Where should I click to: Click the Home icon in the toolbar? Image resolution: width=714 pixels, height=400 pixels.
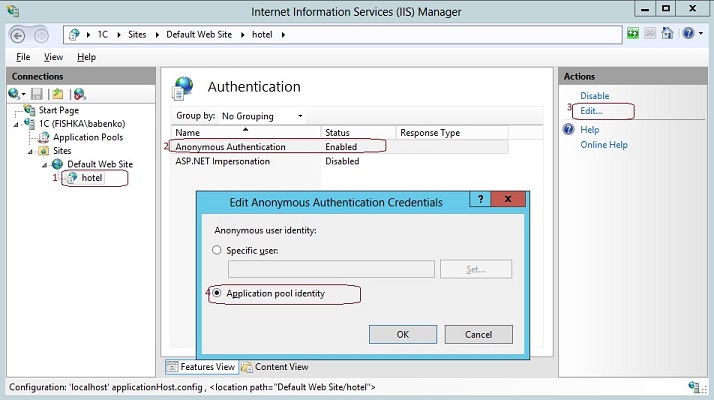(x=667, y=33)
